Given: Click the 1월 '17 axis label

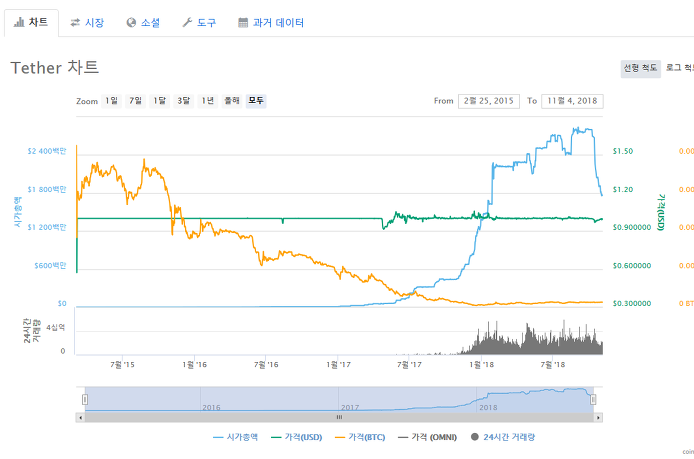Looking at the screenshot, I should (x=338, y=365).
